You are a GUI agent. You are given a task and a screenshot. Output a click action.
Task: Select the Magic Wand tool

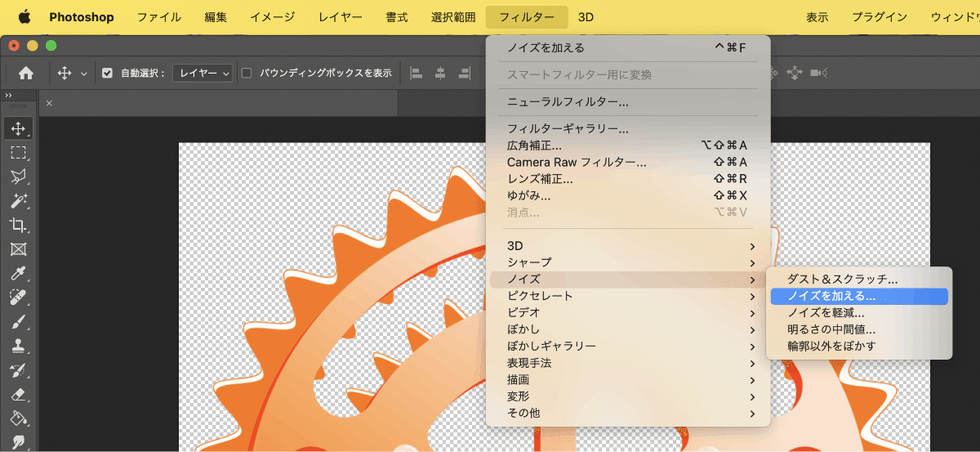tap(18, 201)
